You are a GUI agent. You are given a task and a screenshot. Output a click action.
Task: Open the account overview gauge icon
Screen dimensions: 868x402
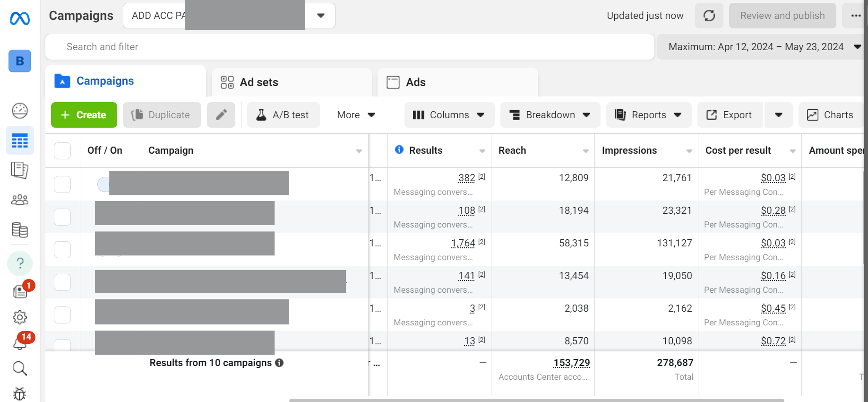(x=20, y=111)
